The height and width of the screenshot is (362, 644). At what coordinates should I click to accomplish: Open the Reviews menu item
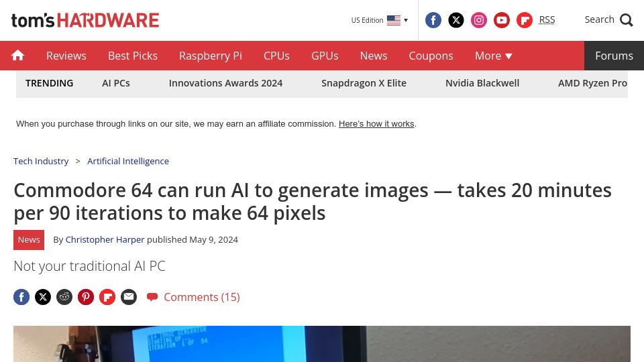pyautogui.click(x=66, y=56)
